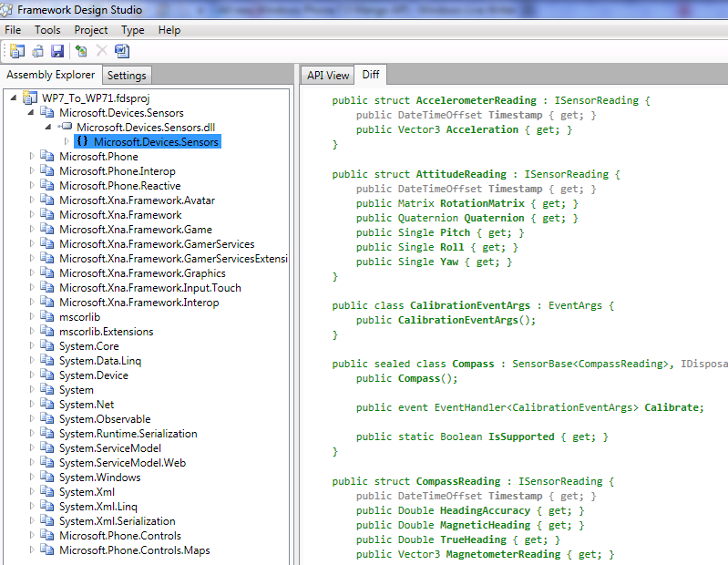
Task: Click the Framework Design Studio title bar icon
Action: point(6,9)
